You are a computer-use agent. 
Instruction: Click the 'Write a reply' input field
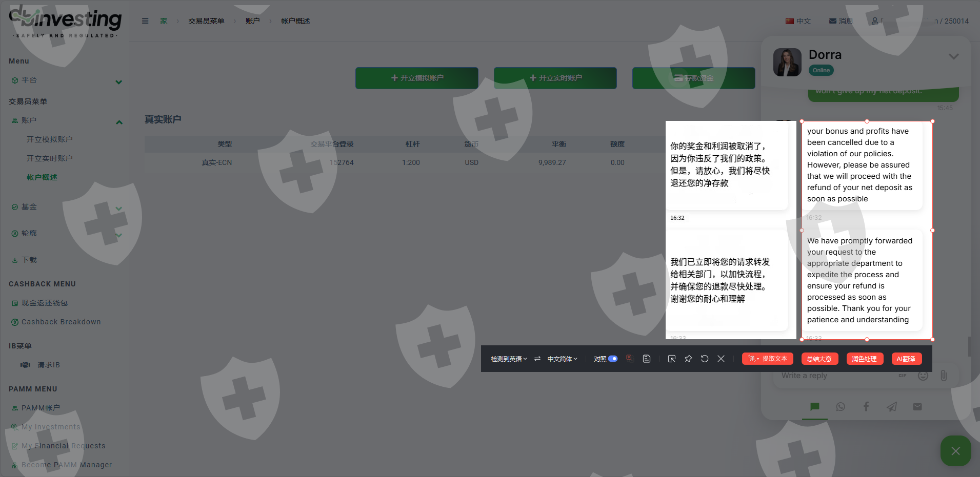click(x=836, y=376)
